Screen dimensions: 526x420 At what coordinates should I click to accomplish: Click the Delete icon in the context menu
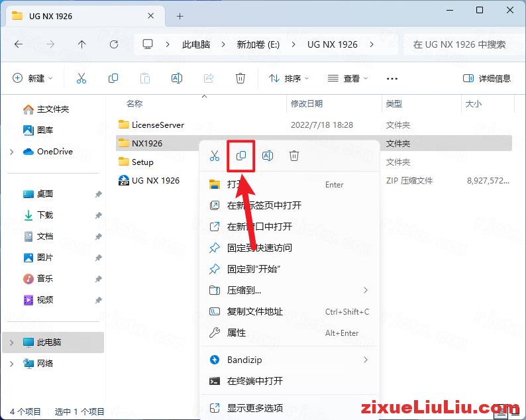tap(294, 156)
